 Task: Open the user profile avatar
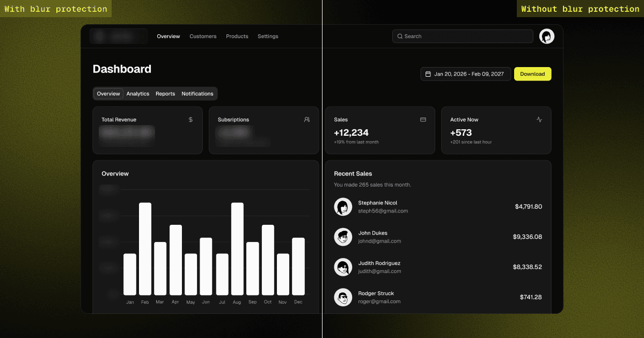click(x=547, y=36)
